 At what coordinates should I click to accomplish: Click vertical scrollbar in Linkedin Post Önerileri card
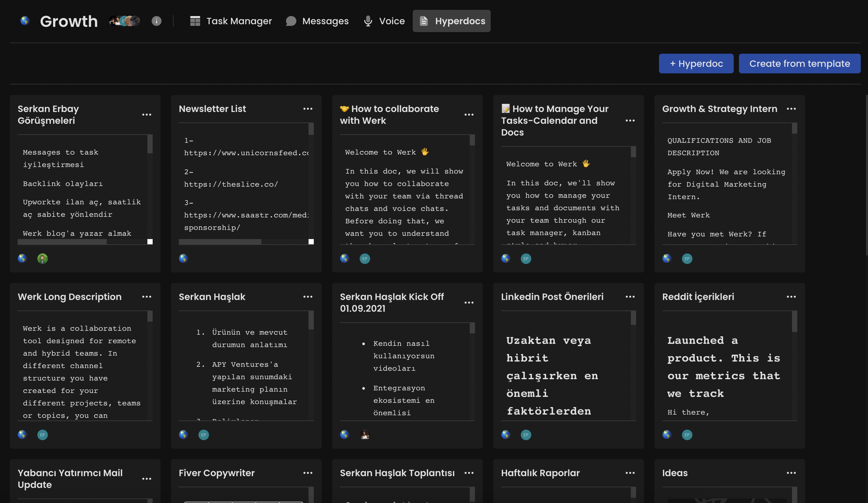[633, 318]
